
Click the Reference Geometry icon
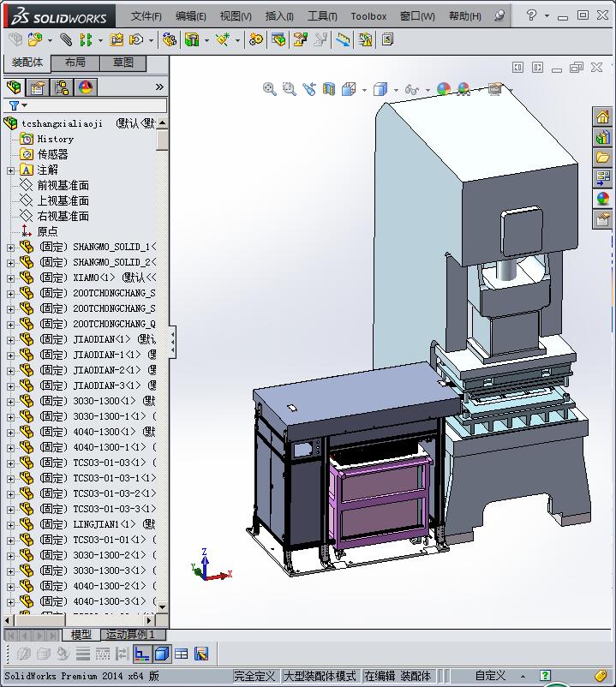(223, 40)
